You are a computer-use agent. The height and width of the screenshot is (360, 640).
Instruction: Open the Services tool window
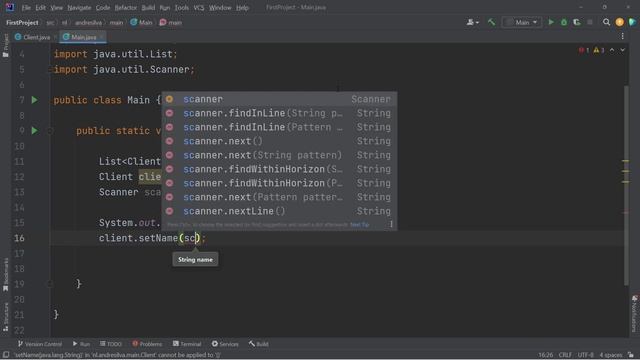click(x=225, y=344)
